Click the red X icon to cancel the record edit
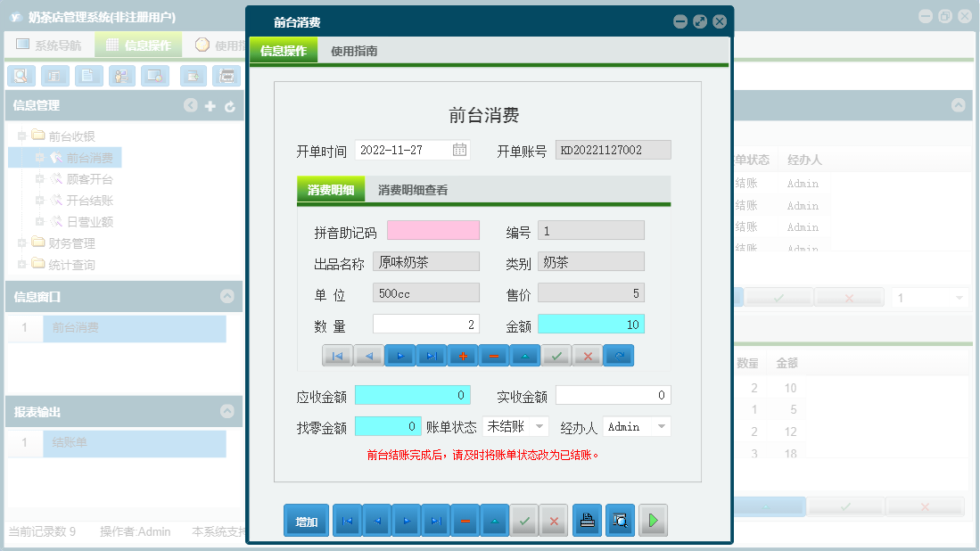Screen dimensions: 980x551 [x=588, y=356]
